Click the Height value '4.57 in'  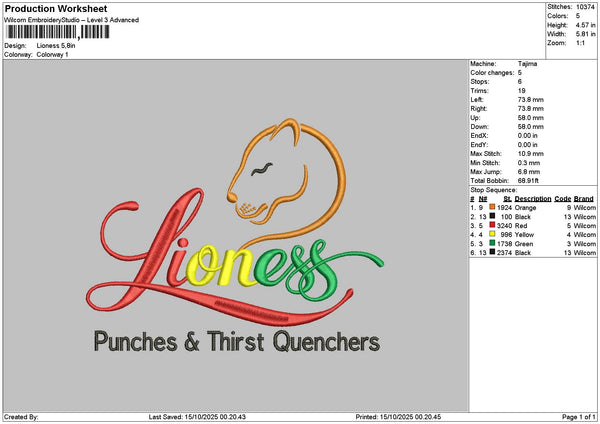585,25
